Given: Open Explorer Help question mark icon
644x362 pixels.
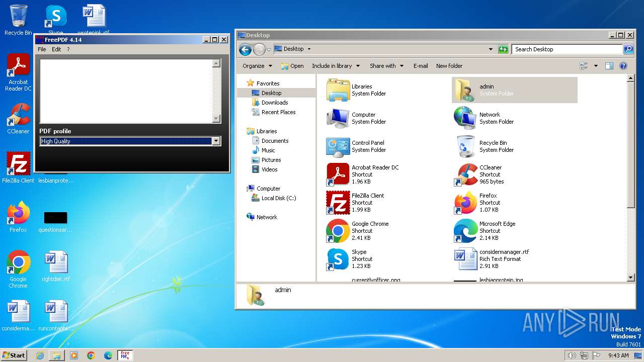Looking at the screenshot, I should point(623,66).
